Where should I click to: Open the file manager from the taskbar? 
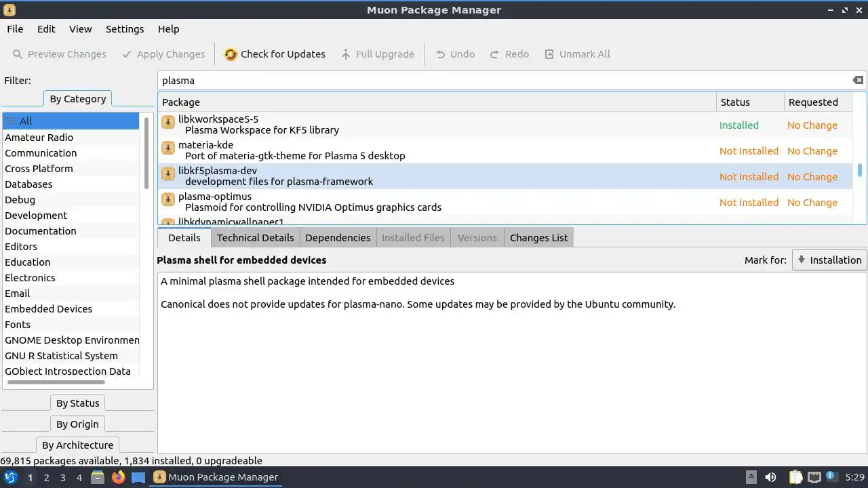coord(98,477)
